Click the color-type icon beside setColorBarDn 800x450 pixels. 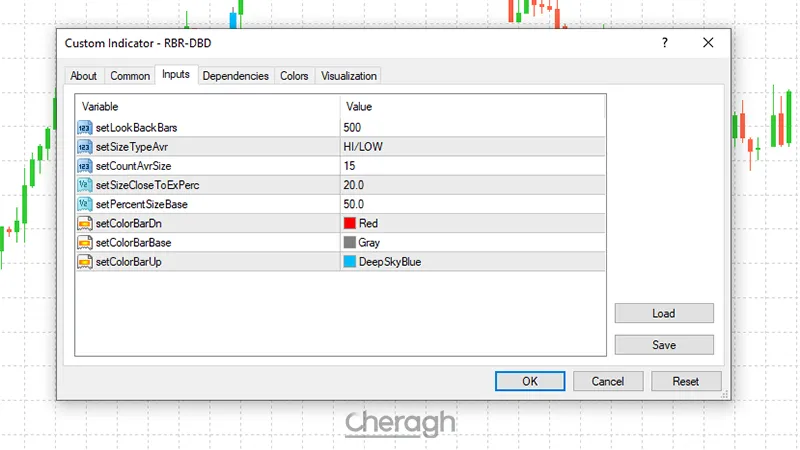[x=85, y=223]
